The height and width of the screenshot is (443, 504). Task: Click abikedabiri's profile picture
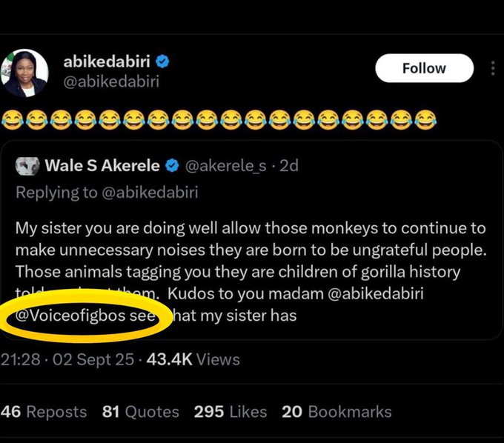tap(26, 73)
